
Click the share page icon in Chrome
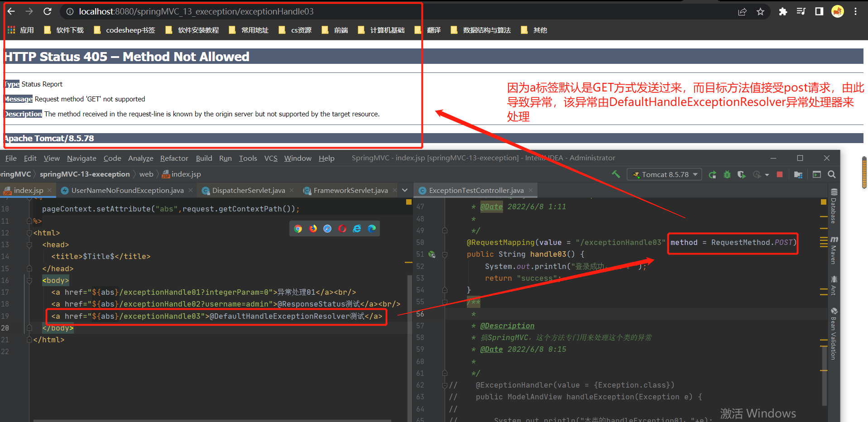click(742, 12)
